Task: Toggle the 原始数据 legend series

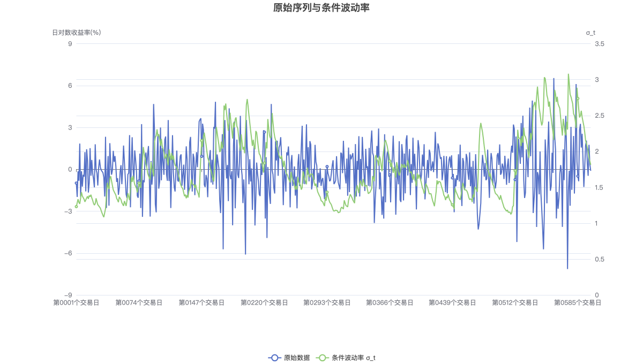Action: point(289,358)
